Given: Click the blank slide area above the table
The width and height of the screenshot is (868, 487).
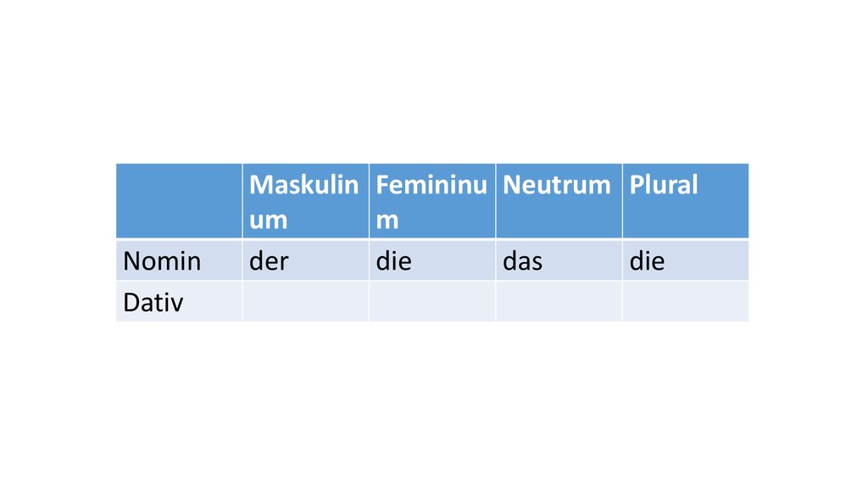Looking at the screenshot, I should click(x=432, y=85).
